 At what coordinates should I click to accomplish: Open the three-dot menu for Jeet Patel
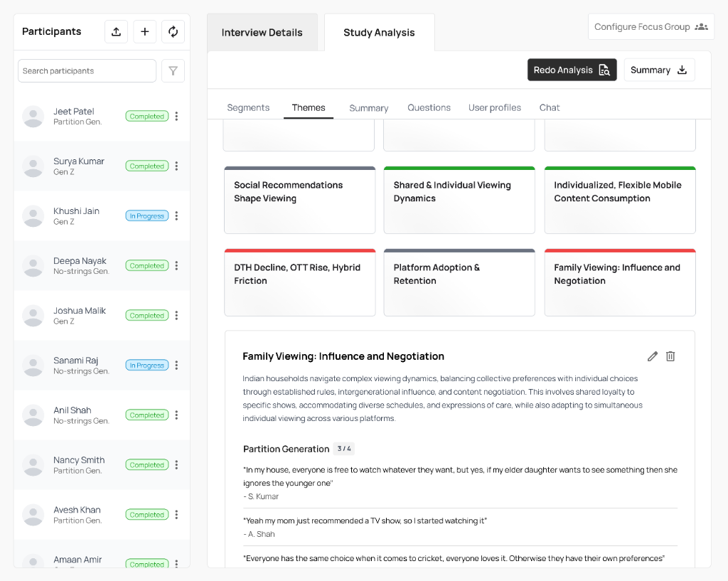pos(176,116)
